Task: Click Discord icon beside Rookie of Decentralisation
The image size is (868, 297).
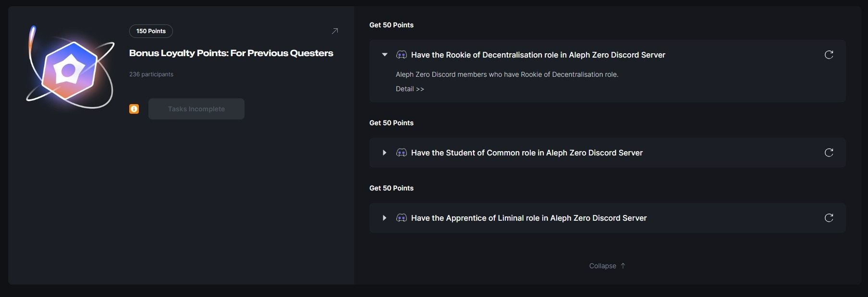Action: (x=401, y=55)
